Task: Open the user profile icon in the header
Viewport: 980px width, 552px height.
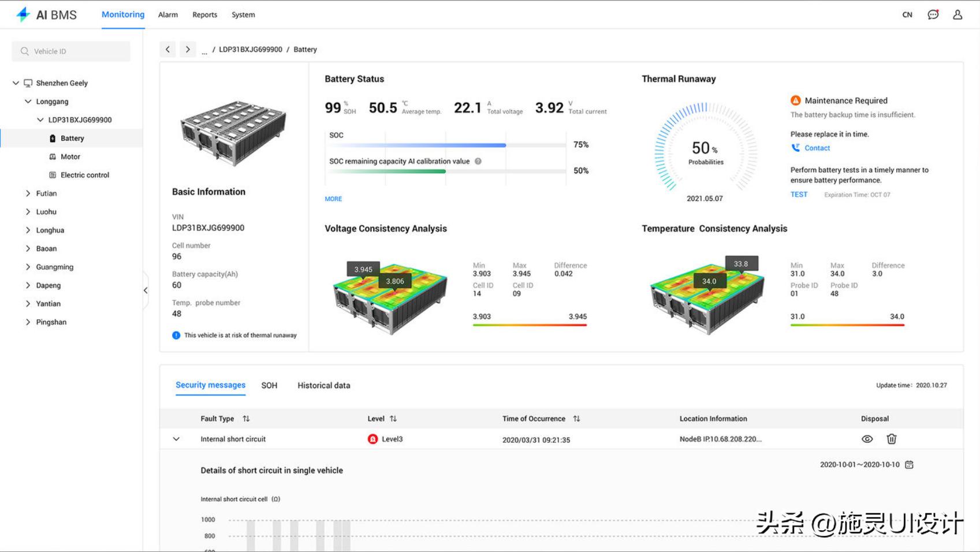Action: pos(958,14)
